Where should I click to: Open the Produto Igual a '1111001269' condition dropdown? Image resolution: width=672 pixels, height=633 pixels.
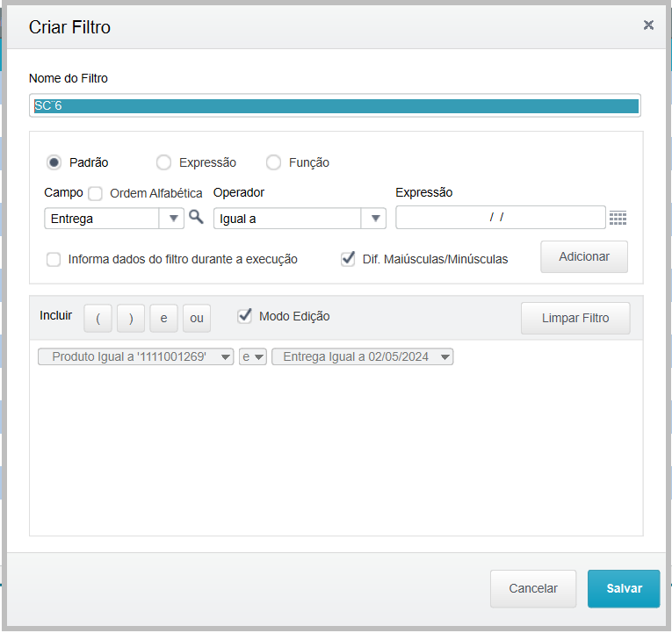pos(226,357)
